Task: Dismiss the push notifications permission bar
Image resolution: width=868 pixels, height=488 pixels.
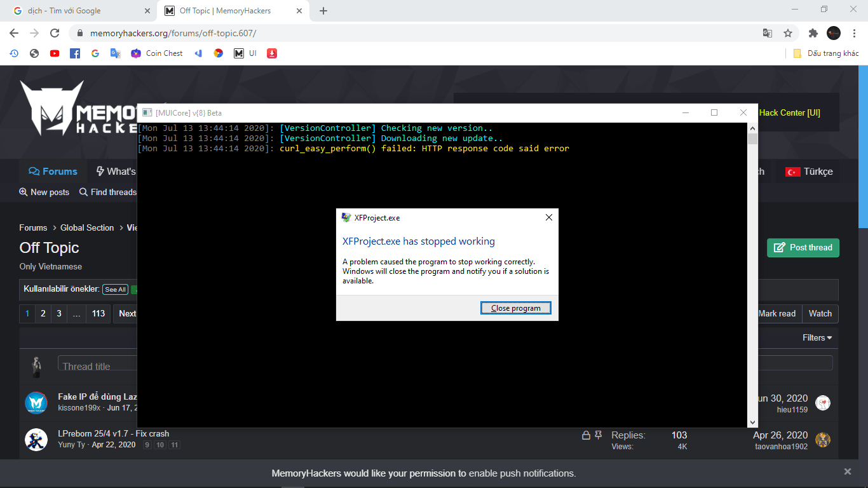Action: (848, 471)
